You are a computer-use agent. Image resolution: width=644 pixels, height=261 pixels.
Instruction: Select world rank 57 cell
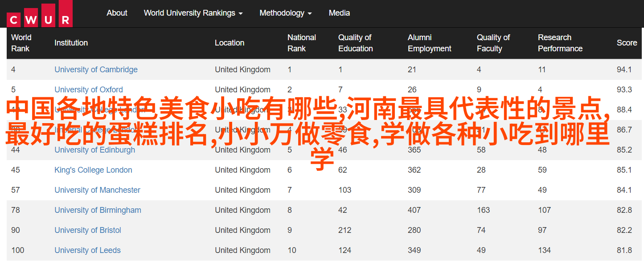pyautogui.click(x=16, y=190)
